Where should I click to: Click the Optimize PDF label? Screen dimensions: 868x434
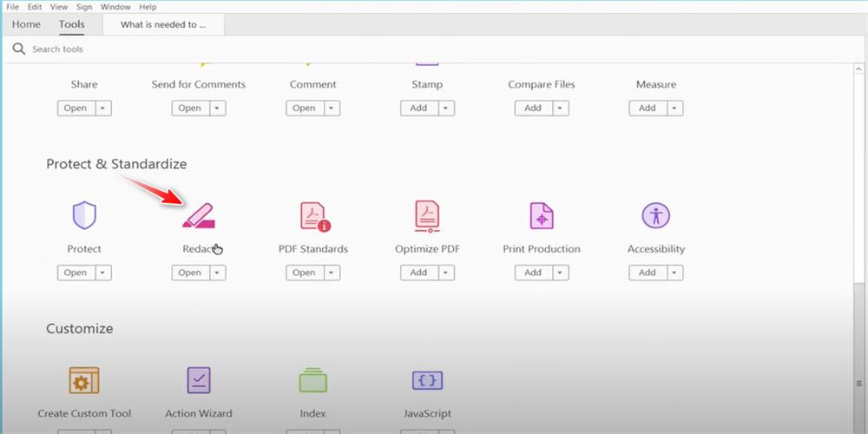coord(427,249)
